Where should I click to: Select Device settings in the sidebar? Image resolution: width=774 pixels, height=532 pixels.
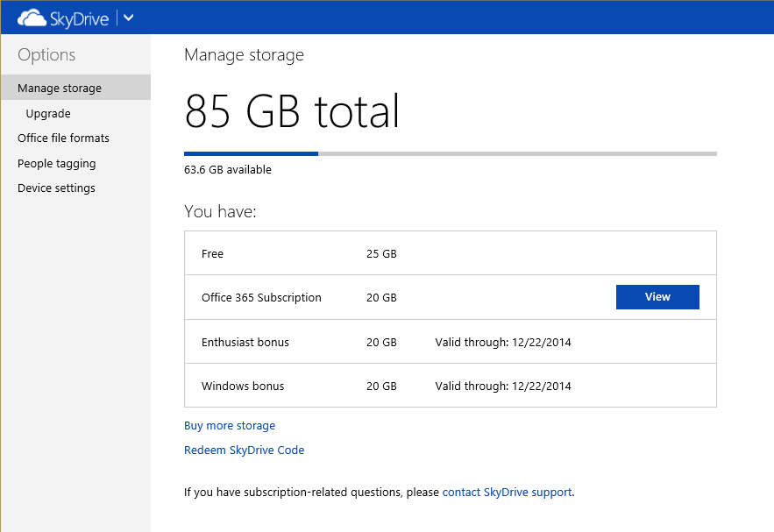coord(56,188)
